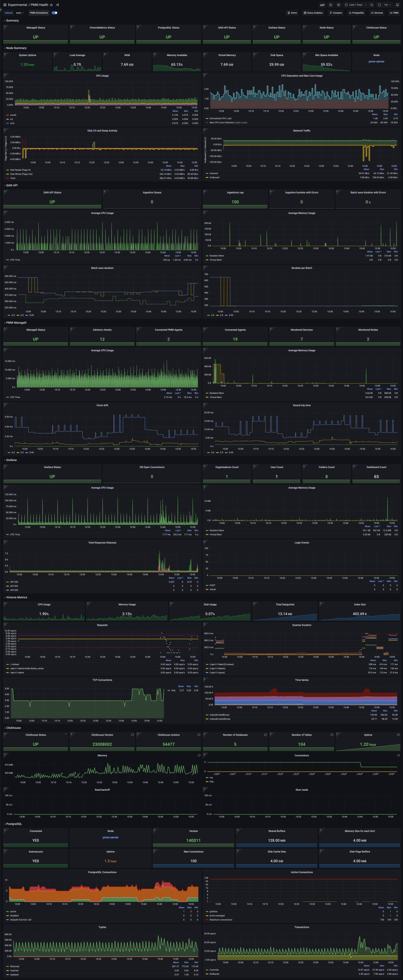Cycle the view mode with monitor icon

(x=398, y=5)
